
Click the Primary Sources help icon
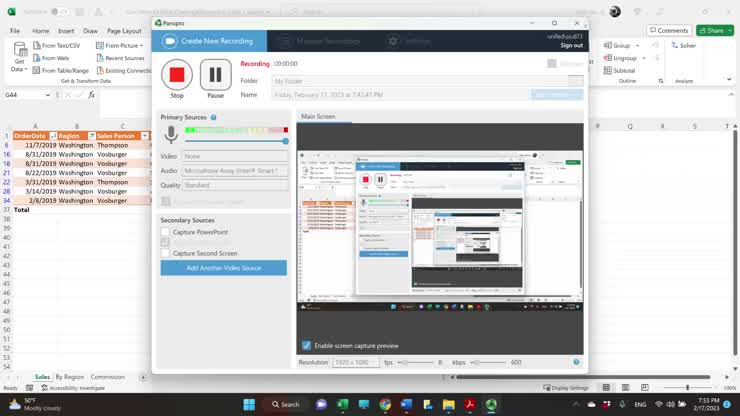click(x=213, y=117)
